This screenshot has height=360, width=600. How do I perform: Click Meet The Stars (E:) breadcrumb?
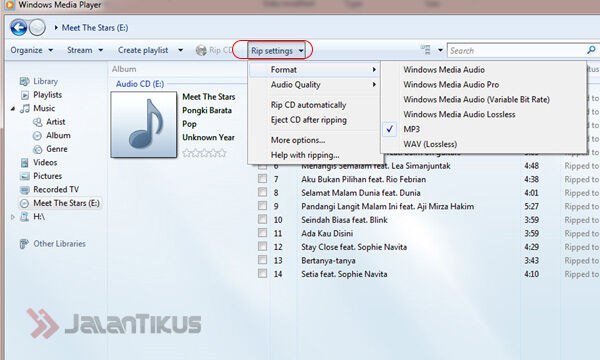click(95, 28)
